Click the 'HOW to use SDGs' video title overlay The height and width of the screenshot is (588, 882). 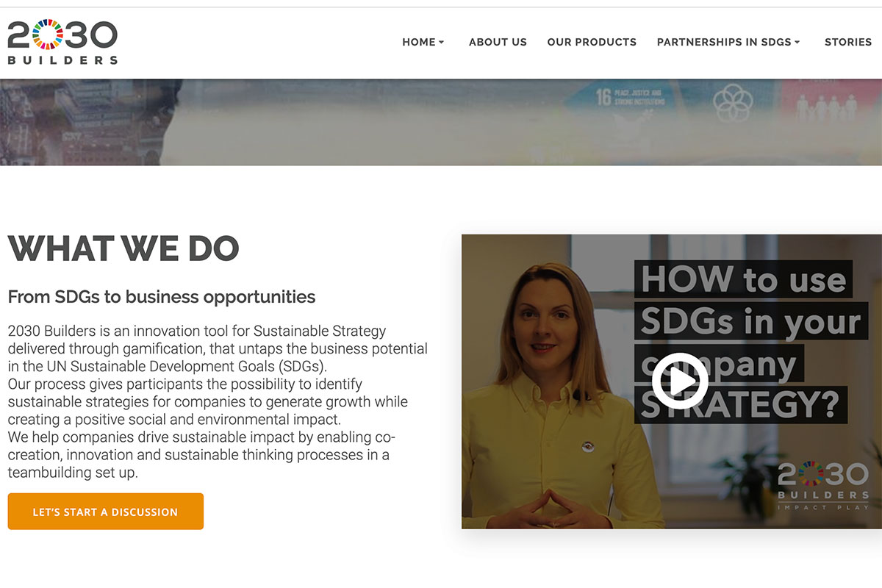click(750, 342)
